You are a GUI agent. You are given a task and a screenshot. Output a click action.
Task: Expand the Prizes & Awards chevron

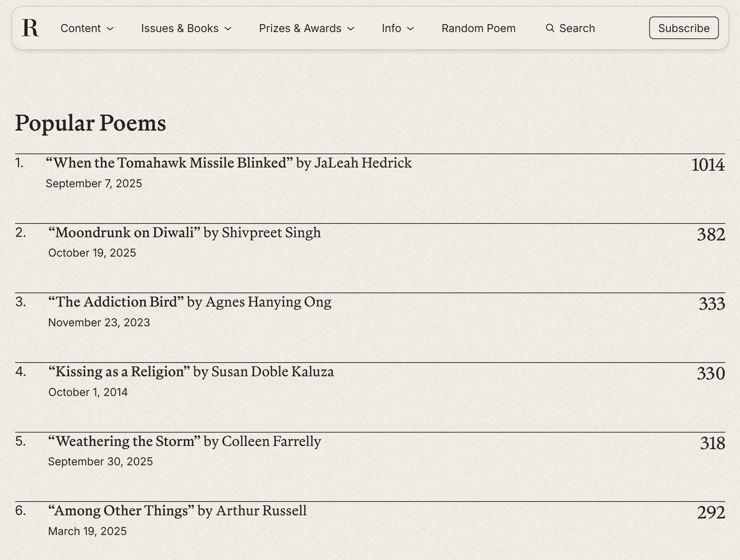[x=351, y=28]
